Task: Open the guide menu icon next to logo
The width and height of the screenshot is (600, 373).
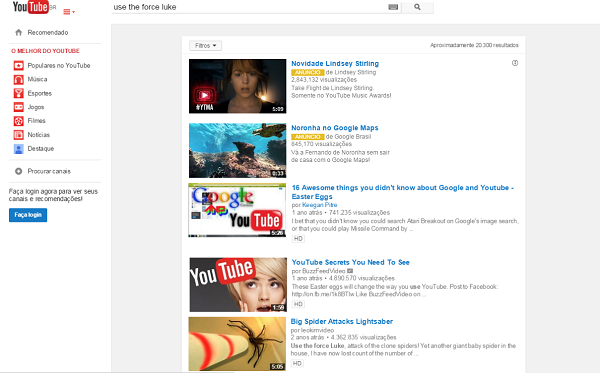Action: pyautogui.click(x=68, y=12)
